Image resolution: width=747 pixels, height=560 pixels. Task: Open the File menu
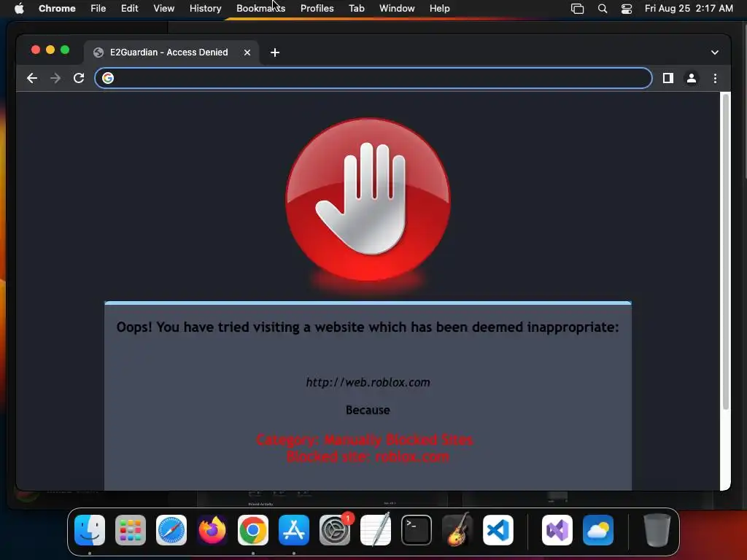pyautogui.click(x=98, y=8)
